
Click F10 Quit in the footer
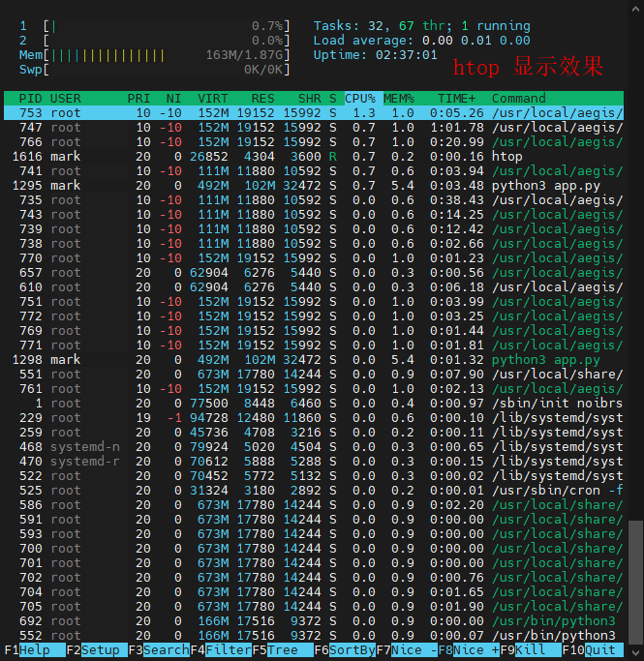pyautogui.click(x=593, y=649)
